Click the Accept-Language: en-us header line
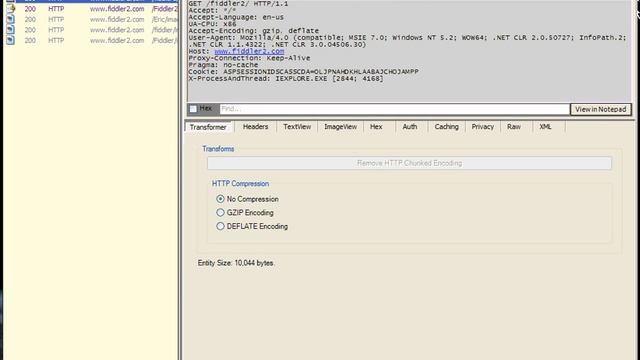The width and height of the screenshot is (640, 360). coord(236,17)
